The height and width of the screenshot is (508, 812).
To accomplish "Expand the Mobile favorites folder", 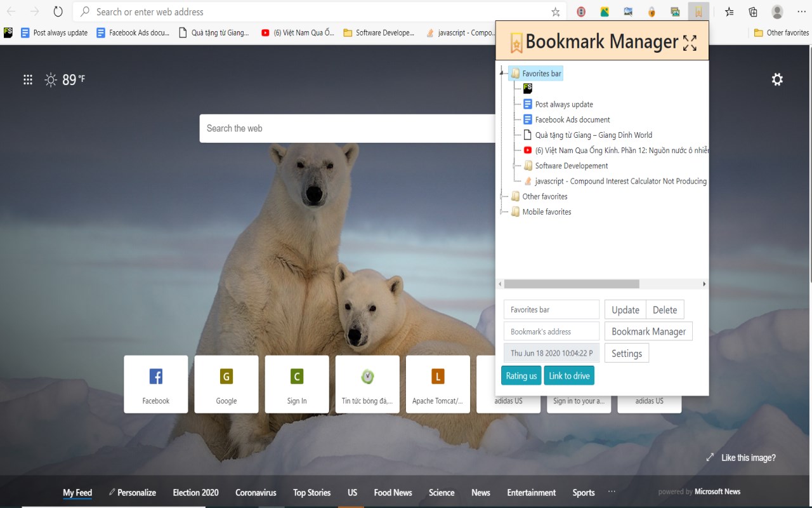I will tap(502, 211).
